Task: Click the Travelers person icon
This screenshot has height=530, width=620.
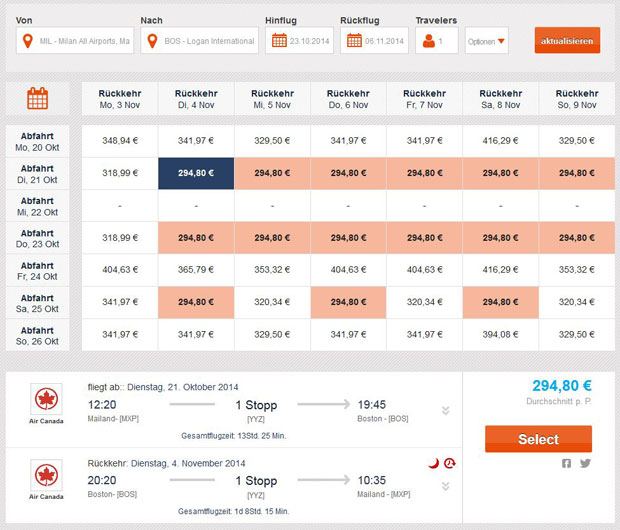Action: (x=428, y=41)
